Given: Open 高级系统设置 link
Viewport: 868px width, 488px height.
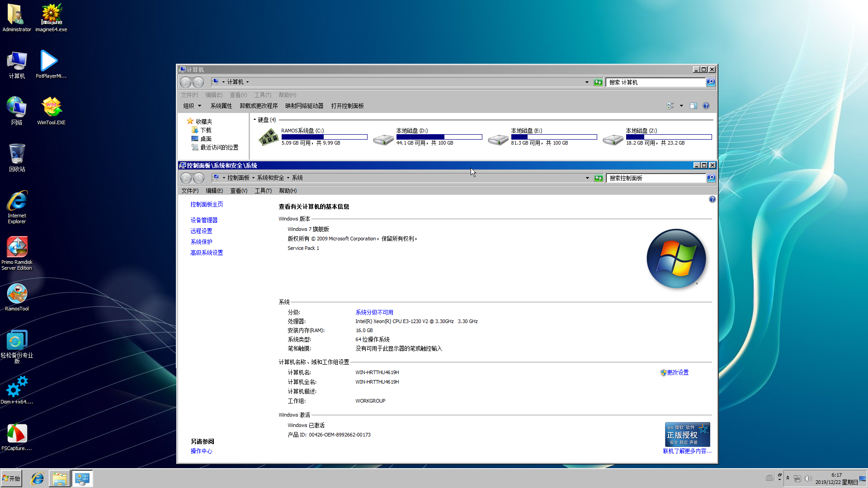Looking at the screenshot, I should pyautogui.click(x=207, y=253).
